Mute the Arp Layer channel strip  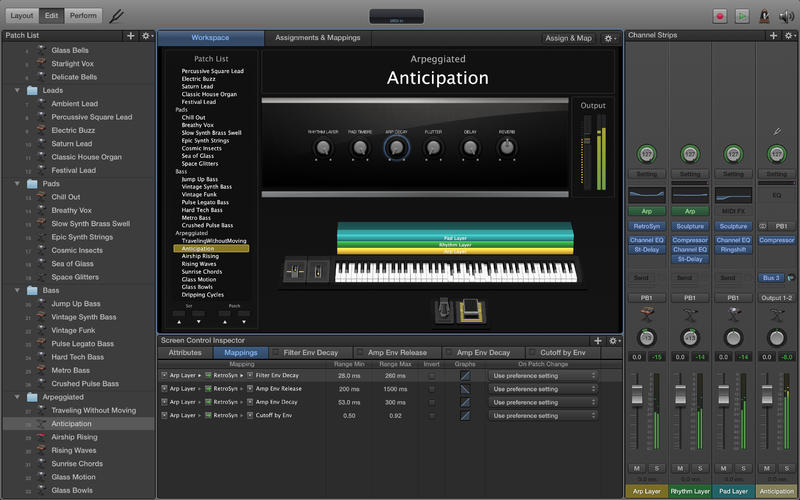[635, 468]
